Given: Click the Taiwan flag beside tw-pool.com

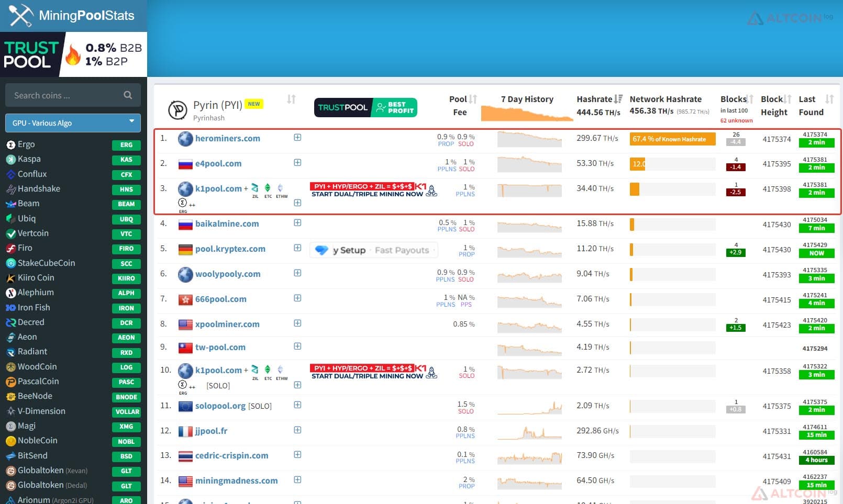Looking at the screenshot, I should click(x=185, y=348).
